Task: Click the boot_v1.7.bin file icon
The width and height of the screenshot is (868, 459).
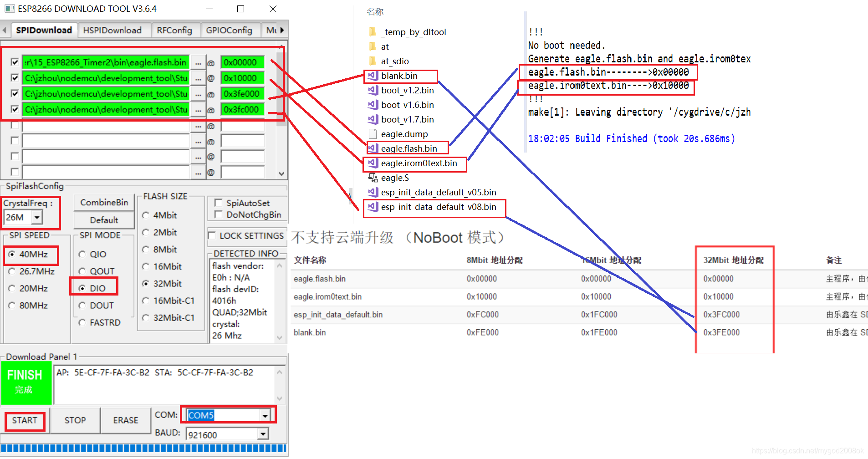Action: point(373,119)
